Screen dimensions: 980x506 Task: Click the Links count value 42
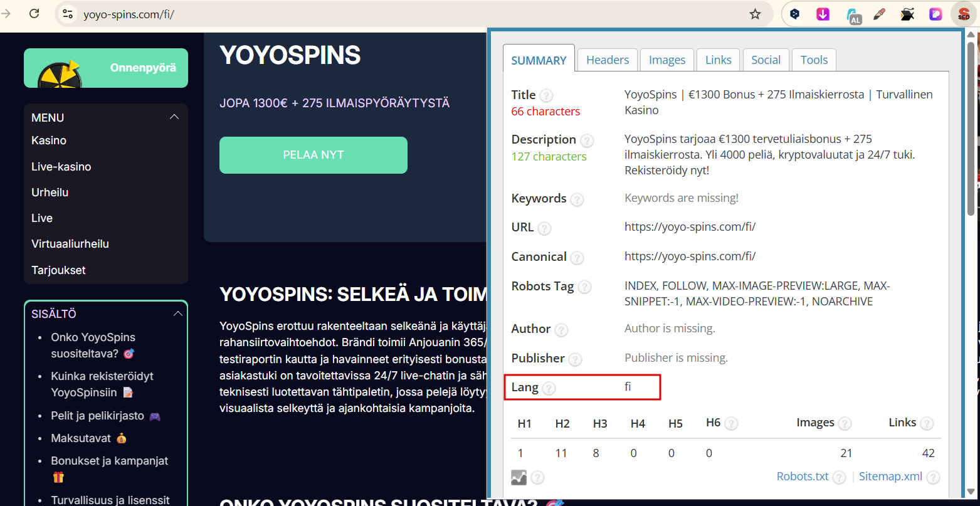click(x=929, y=453)
